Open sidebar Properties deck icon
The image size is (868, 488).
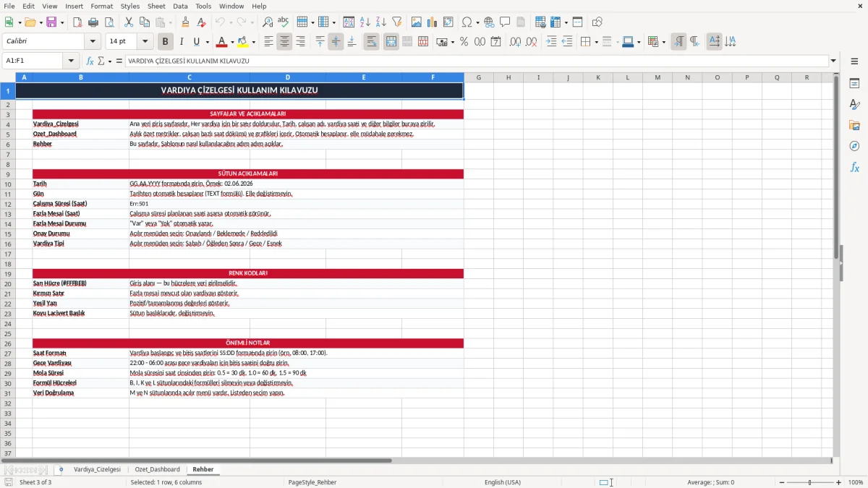854,84
